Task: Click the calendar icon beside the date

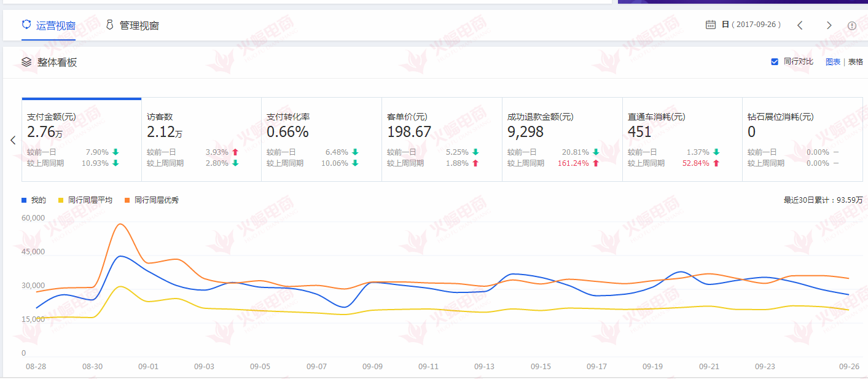Action: pyautogui.click(x=711, y=25)
